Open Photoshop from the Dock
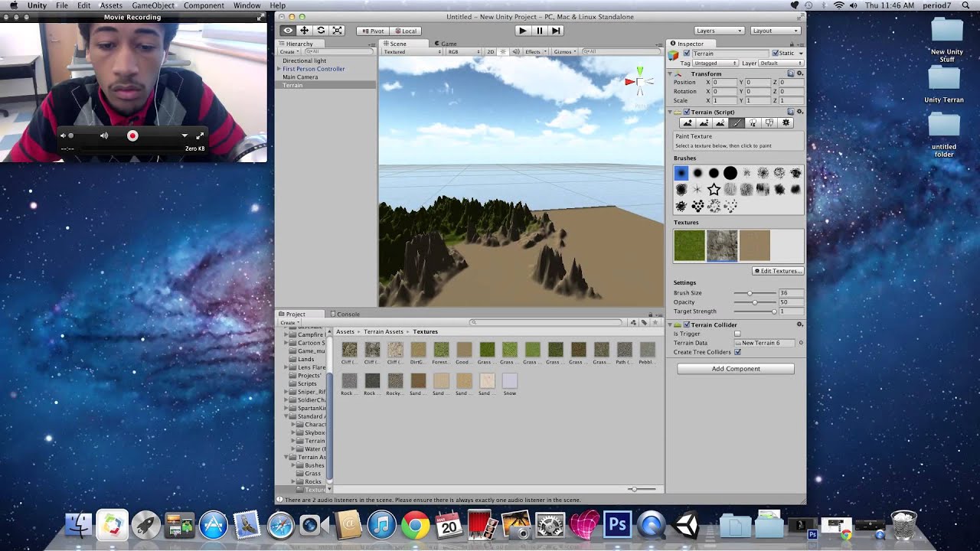980x551 pixels. 617,526
